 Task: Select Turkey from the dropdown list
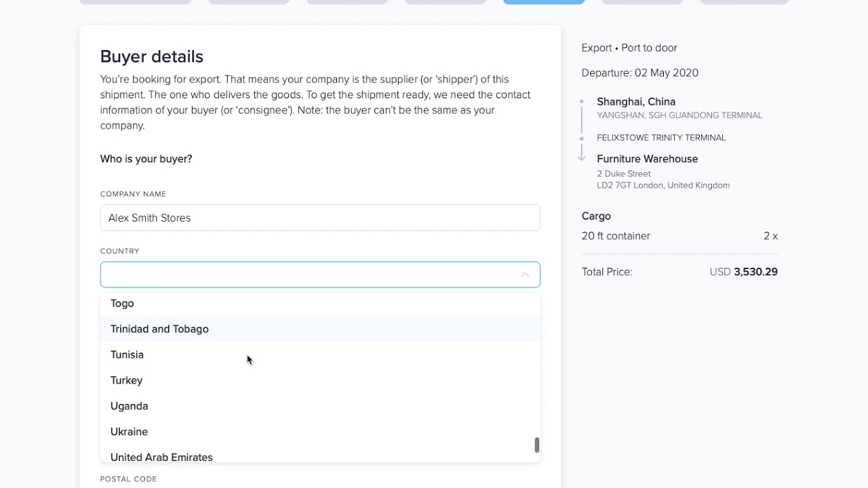point(126,380)
